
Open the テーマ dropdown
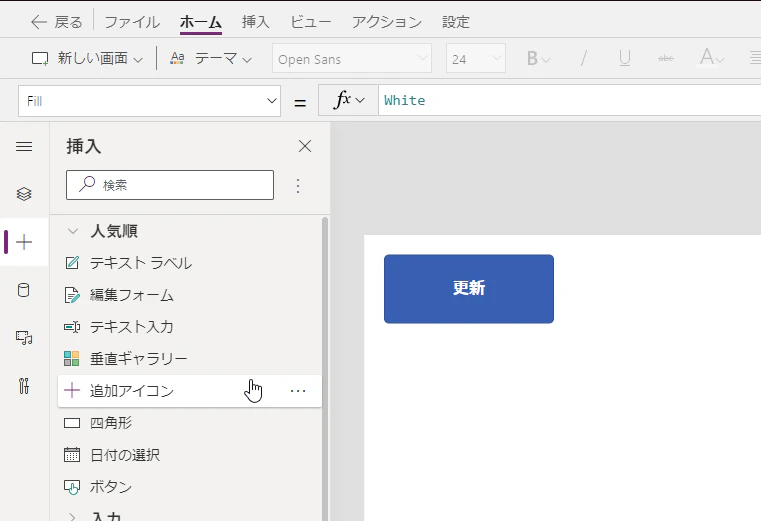click(211, 59)
